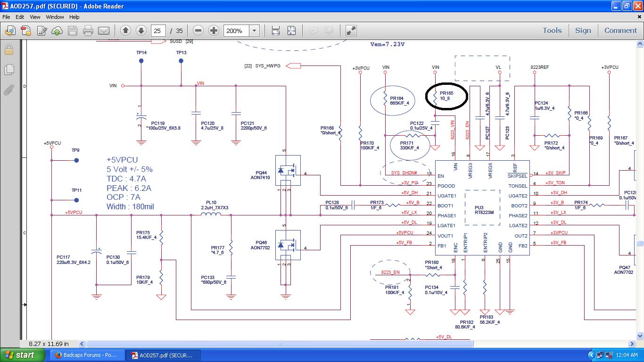
Task: Print the document using printer icon
Action: (88, 31)
